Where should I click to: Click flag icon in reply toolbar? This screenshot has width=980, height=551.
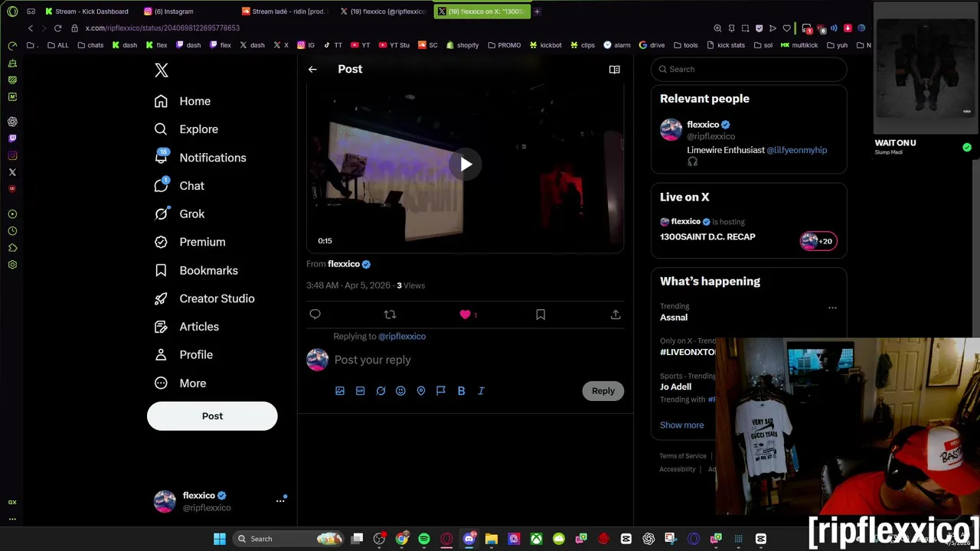click(x=441, y=391)
